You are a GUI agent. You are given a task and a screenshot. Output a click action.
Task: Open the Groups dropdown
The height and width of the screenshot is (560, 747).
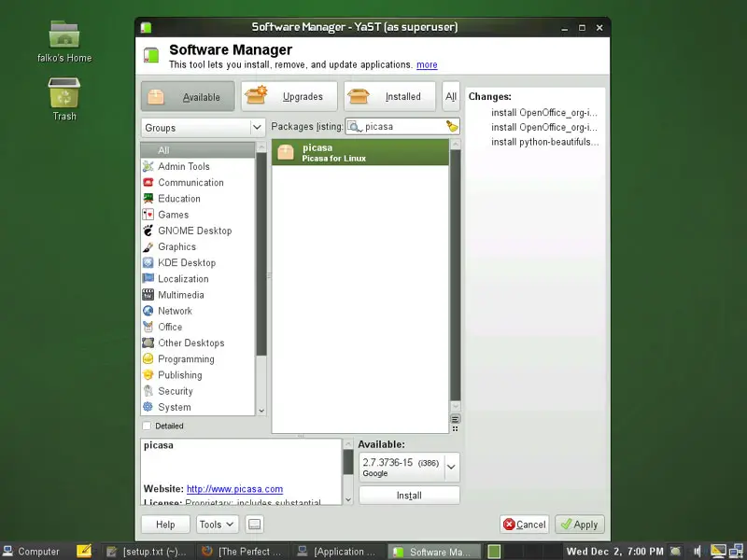[x=203, y=128]
